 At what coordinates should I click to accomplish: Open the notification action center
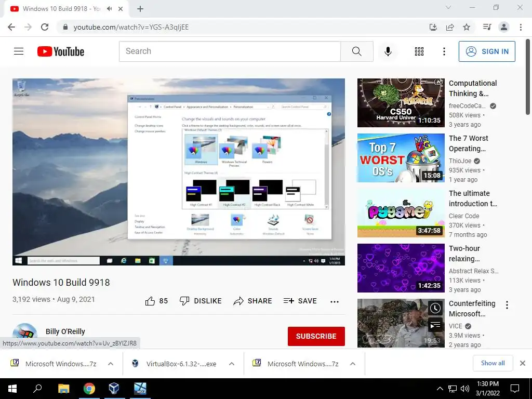pos(515,389)
